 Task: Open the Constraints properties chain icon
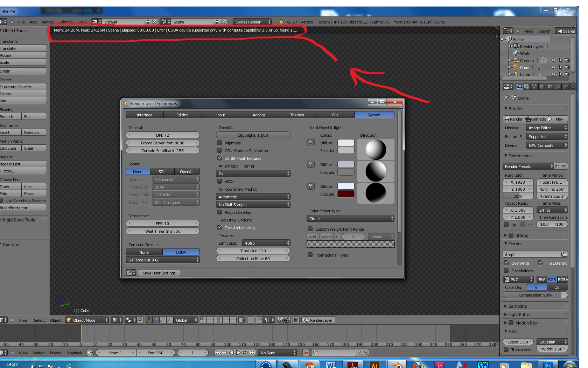[558, 87]
